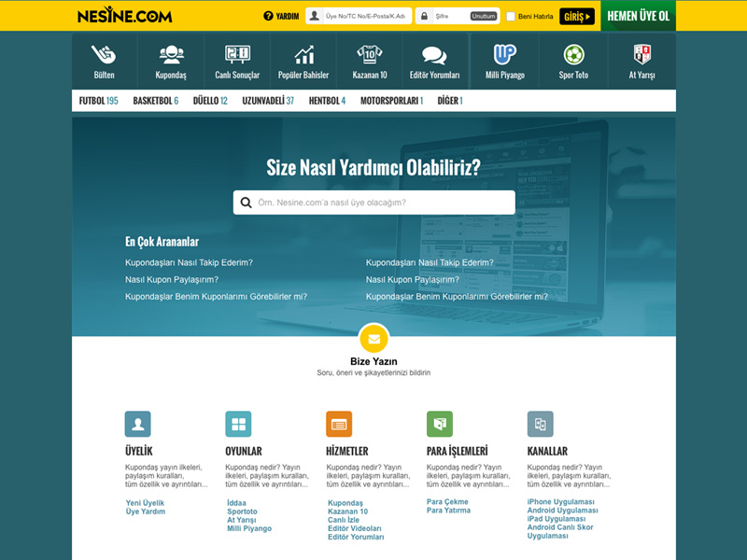
Task: Click the Yardım question mark icon
Action: (x=268, y=16)
